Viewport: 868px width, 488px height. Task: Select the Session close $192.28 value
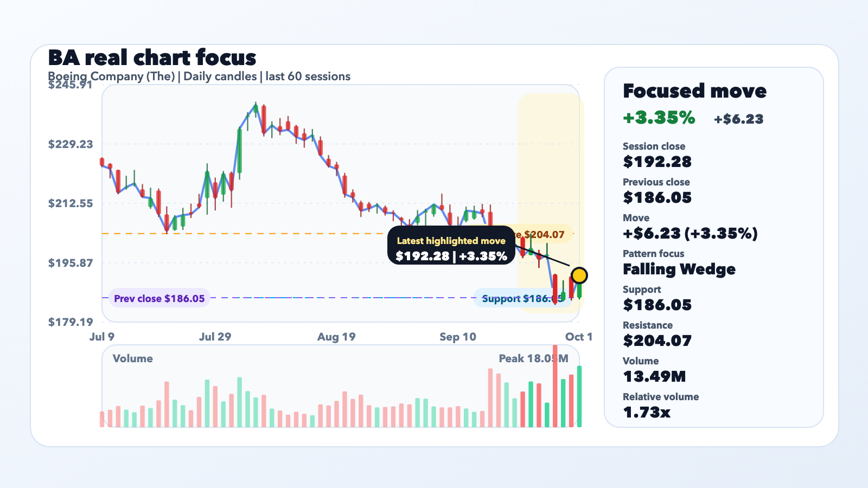click(x=657, y=162)
